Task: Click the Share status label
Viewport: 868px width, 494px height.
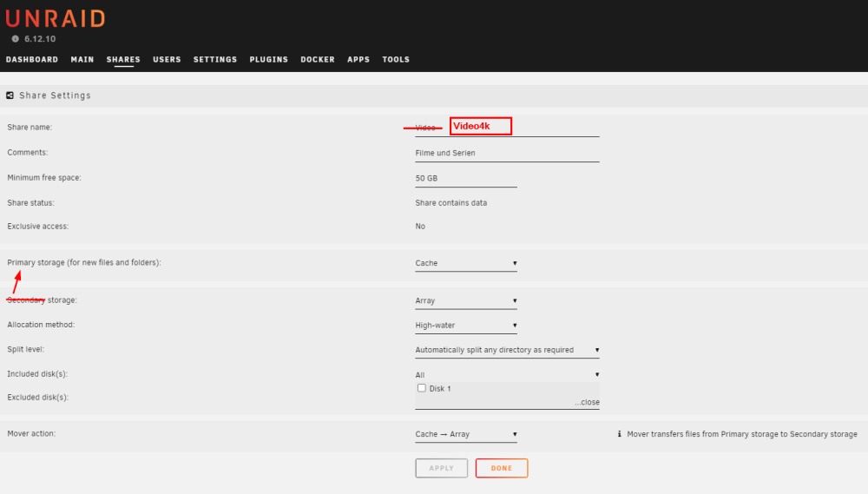Action: 31,202
